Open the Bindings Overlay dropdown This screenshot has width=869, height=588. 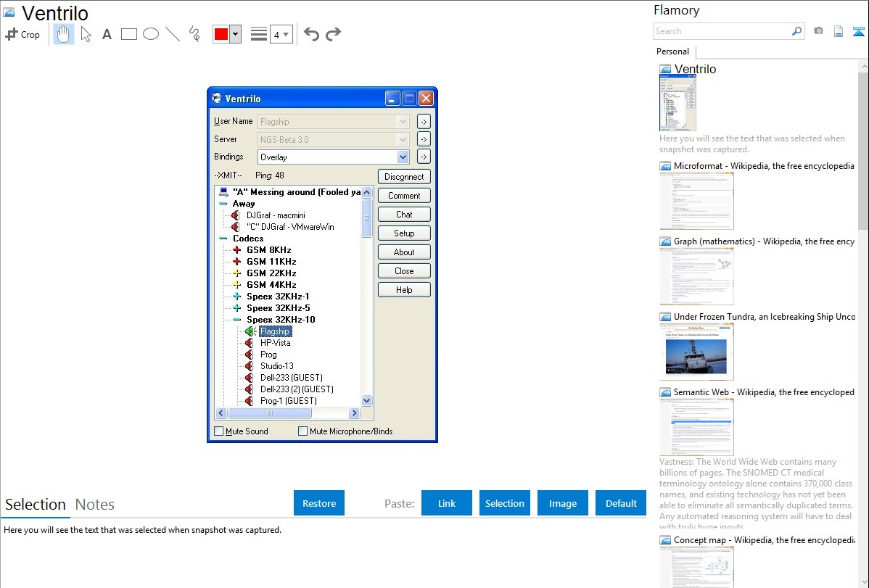403,157
